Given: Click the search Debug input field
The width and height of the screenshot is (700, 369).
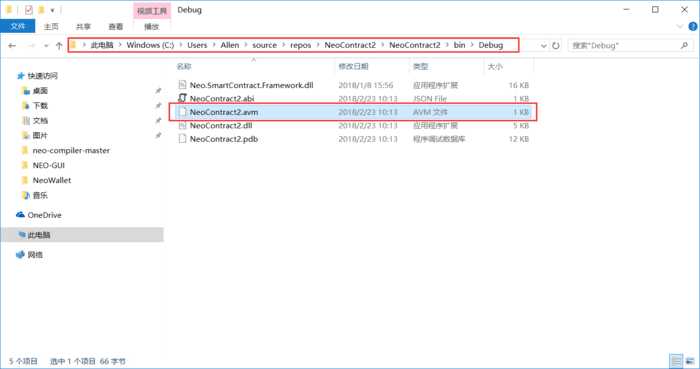Looking at the screenshot, I should tap(625, 46).
